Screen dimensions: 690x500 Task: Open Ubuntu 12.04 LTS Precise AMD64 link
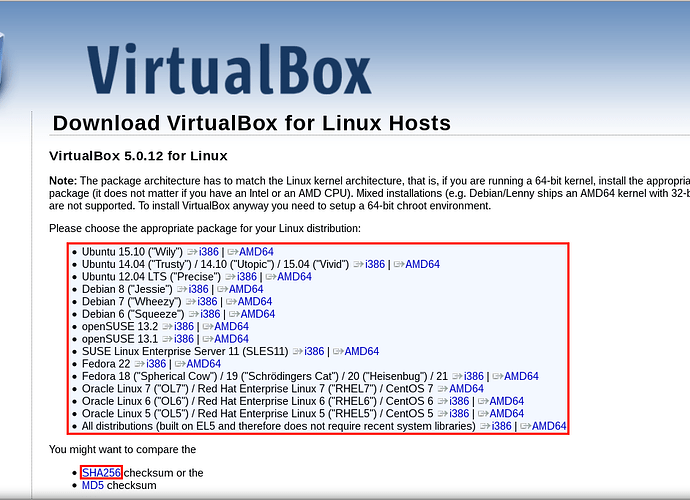click(x=294, y=276)
